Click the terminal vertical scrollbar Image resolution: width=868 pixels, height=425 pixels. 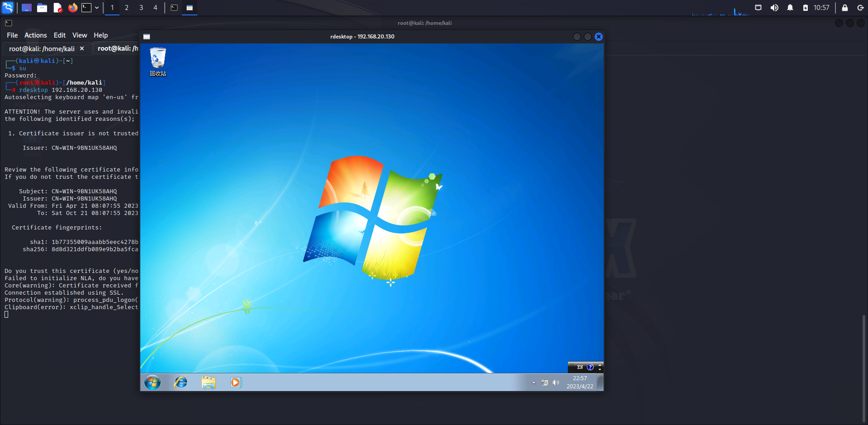(x=864, y=368)
